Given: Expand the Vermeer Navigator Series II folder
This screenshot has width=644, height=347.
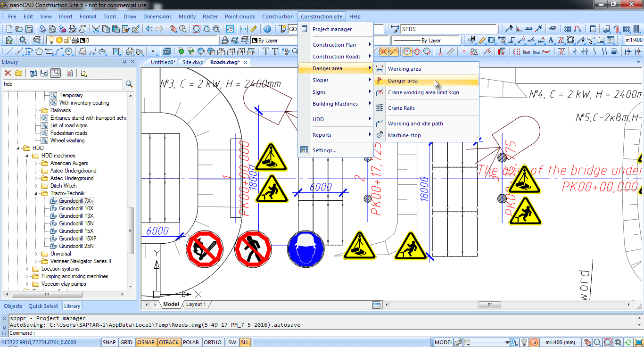Looking at the screenshot, I should [x=36, y=261].
